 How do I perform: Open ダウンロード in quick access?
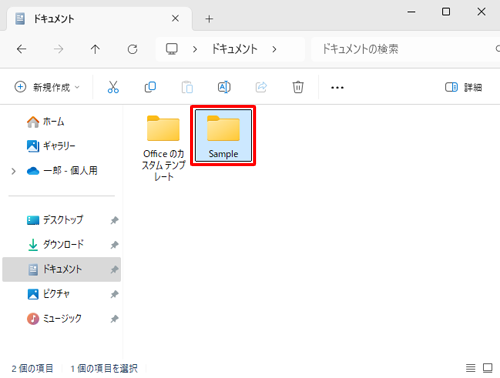(55, 245)
